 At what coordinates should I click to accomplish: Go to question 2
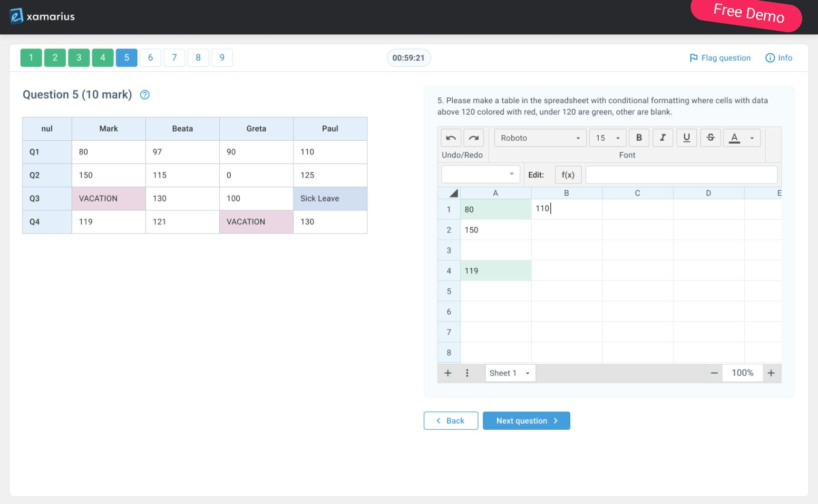pos(55,58)
